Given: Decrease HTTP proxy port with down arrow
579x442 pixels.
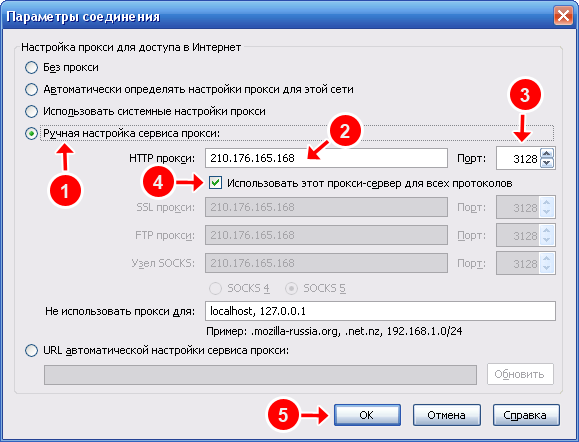Looking at the screenshot, I should coord(547,163).
